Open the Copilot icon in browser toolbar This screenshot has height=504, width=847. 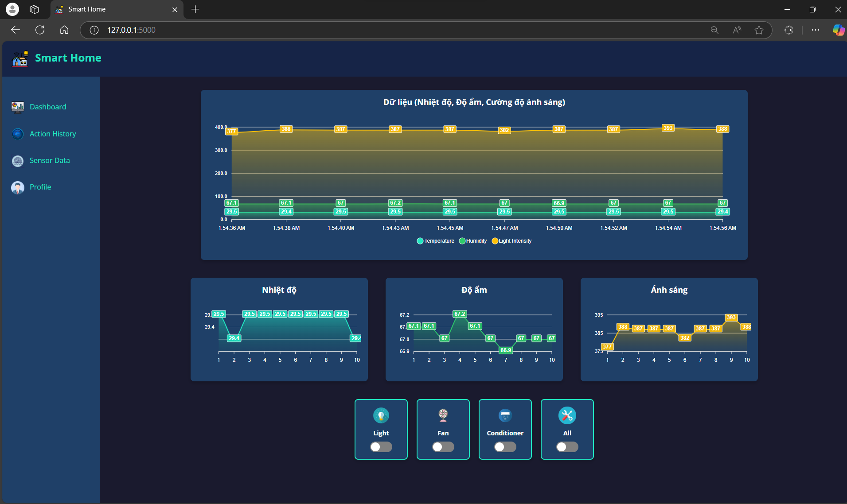839,30
